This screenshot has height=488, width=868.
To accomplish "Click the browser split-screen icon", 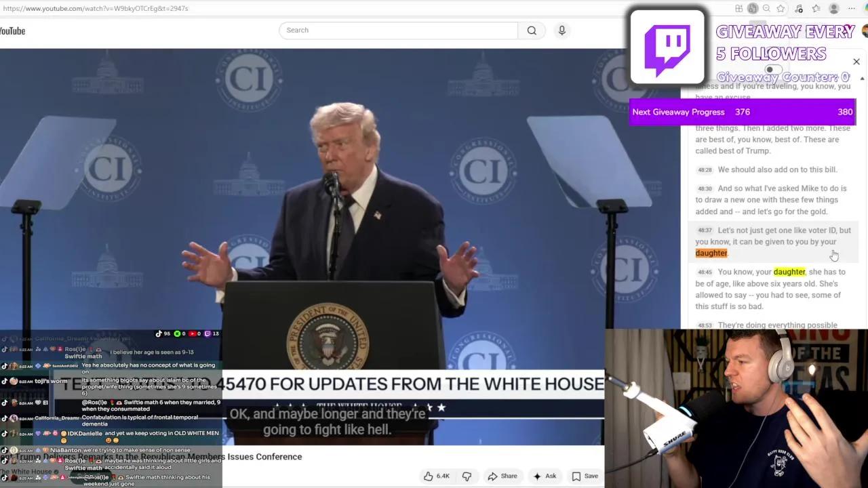I will pos(753,8).
